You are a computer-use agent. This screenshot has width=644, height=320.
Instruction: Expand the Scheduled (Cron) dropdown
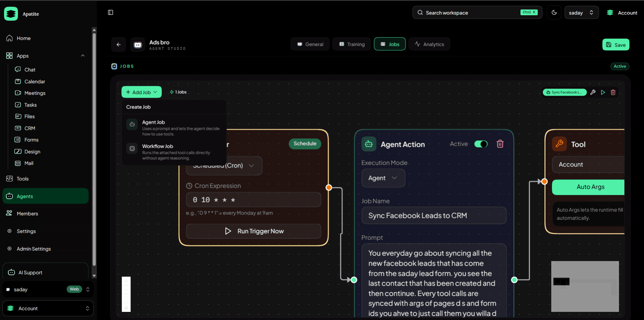(224, 166)
